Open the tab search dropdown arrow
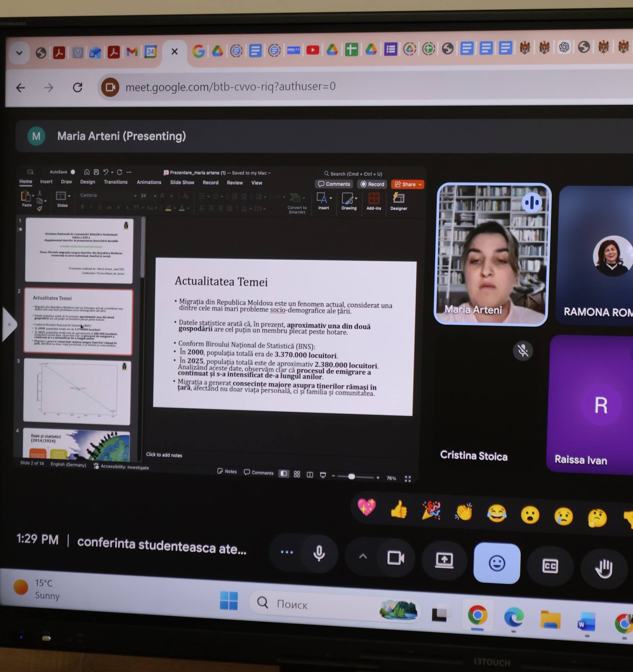The image size is (633, 672). point(19,53)
